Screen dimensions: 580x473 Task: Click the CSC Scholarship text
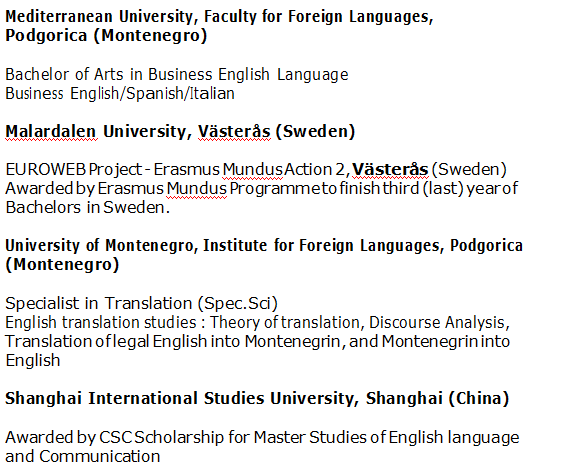[x=162, y=437]
